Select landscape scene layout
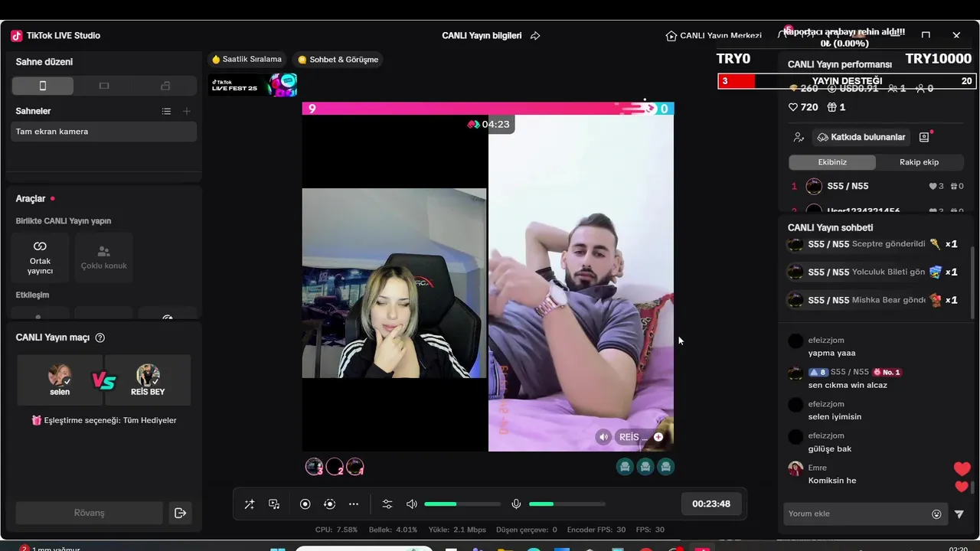This screenshot has width=980, height=551. [104, 86]
